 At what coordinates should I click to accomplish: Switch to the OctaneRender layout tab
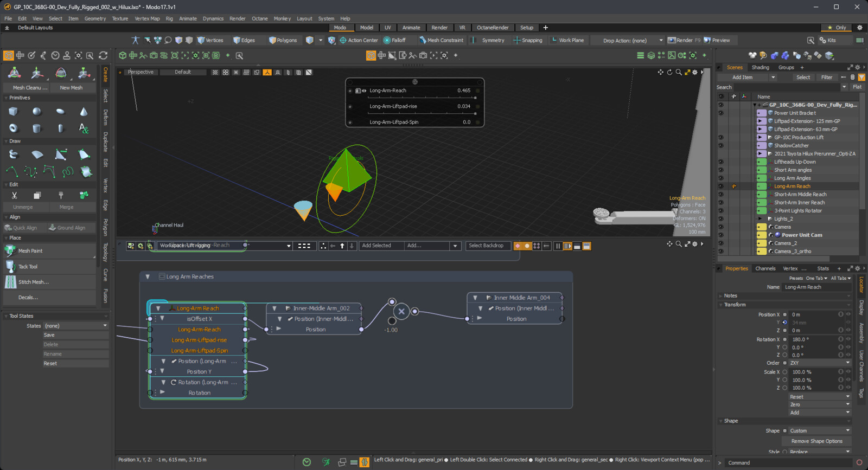point(493,28)
